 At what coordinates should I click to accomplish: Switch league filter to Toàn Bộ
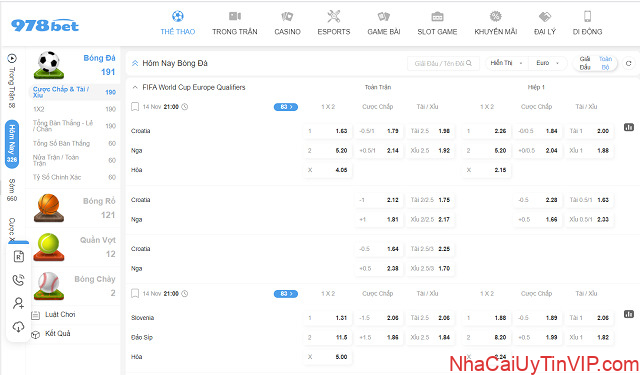click(x=605, y=63)
